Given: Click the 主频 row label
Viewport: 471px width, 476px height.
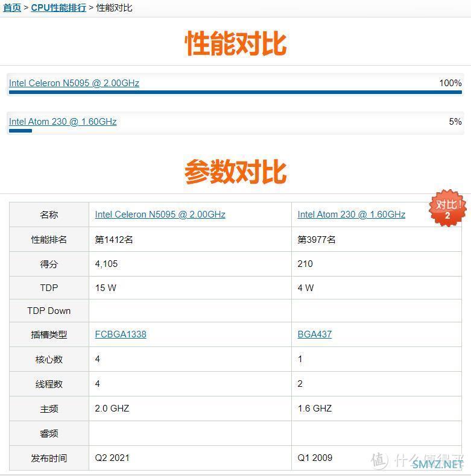Looking at the screenshot, I should [49, 409].
